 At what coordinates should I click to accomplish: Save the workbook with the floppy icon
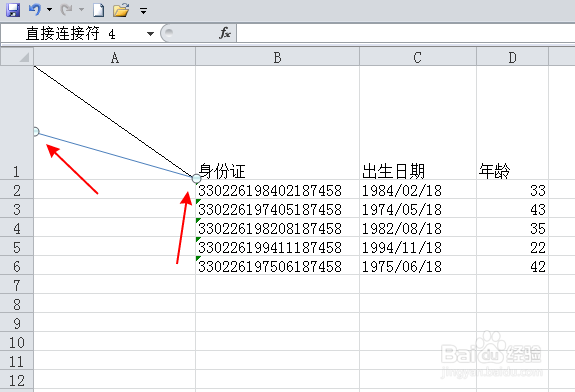(13, 10)
